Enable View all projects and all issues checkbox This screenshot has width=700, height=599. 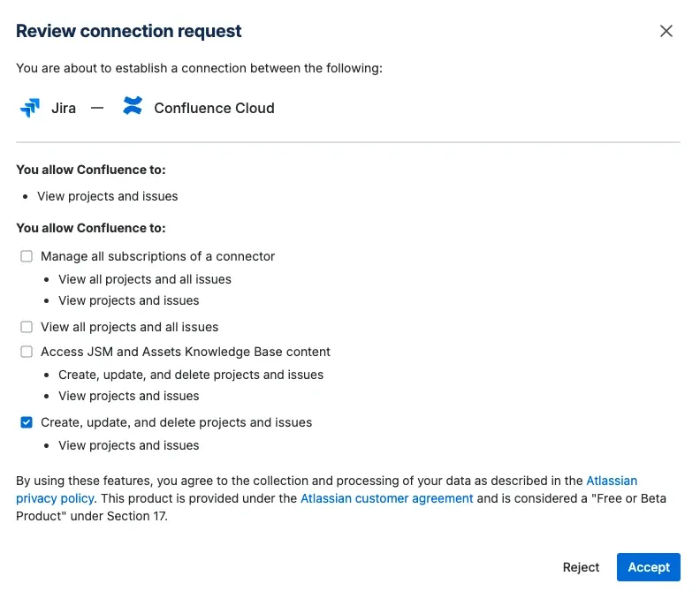click(x=27, y=327)
